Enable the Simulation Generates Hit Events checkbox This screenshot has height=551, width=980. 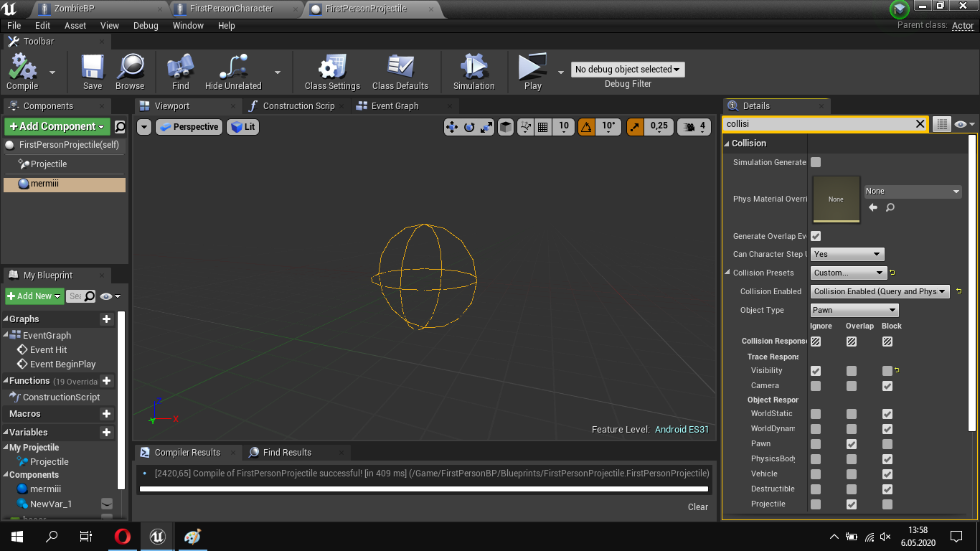coord(816,162)
